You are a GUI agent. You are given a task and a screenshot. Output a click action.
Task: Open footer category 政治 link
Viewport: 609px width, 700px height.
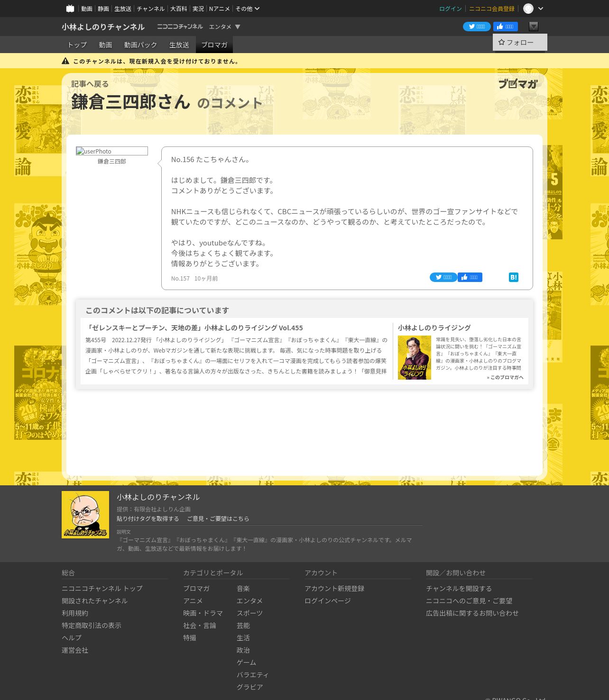click(243, 650)
